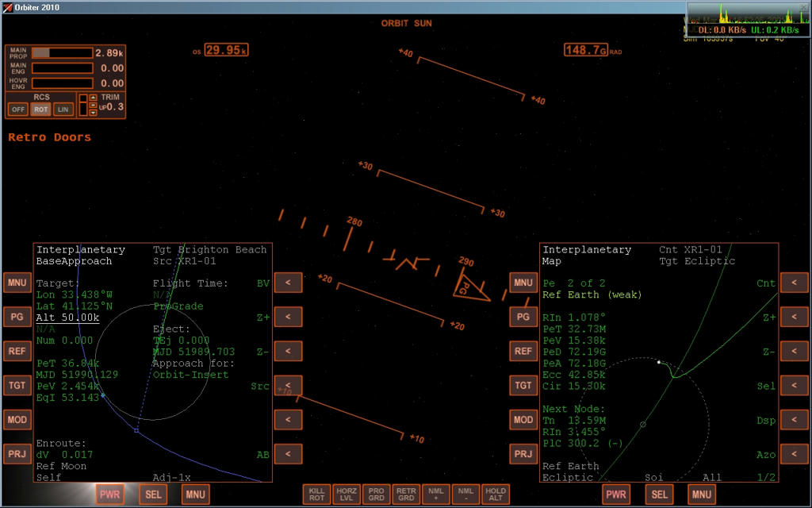Click left MFD AB arrow button
This screenshot has width=812, height=508.
click(x=288, y=453)
